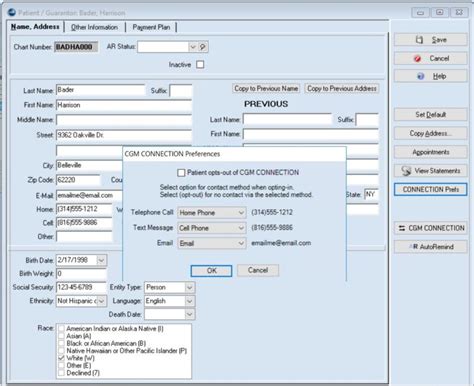
Task: Switch to the Name, Address tab
Action: point(35,27)
